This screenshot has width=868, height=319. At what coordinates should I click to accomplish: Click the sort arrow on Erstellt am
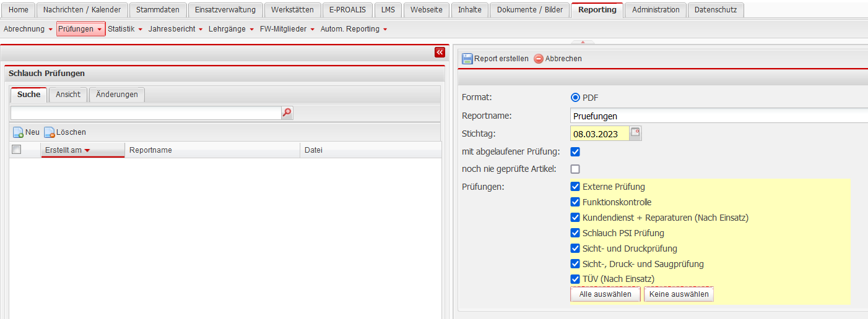point(87,150)
